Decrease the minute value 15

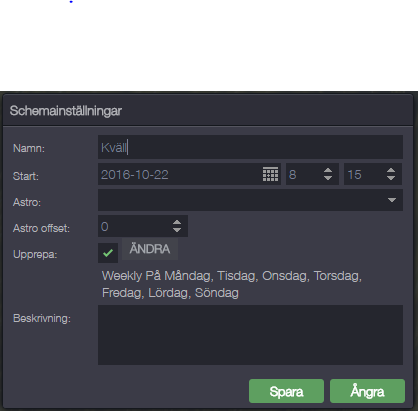[x=391, y=178]
